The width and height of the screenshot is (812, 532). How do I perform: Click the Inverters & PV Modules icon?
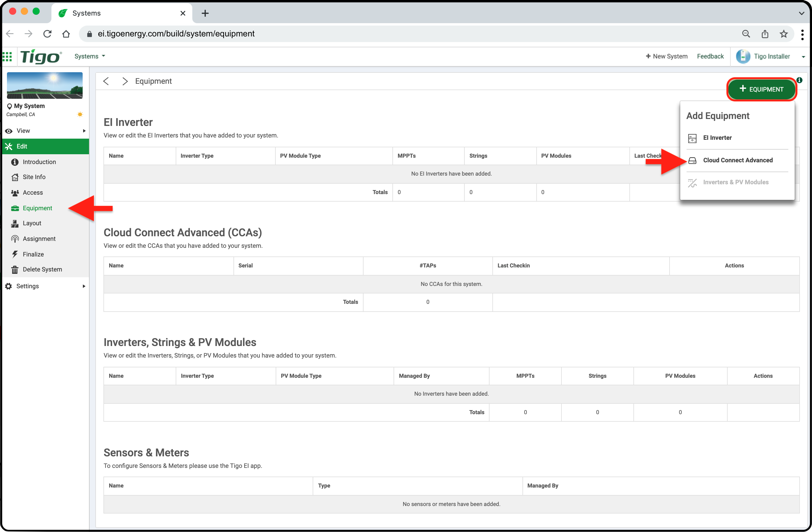pyautogui.click(x=692, y=183)
